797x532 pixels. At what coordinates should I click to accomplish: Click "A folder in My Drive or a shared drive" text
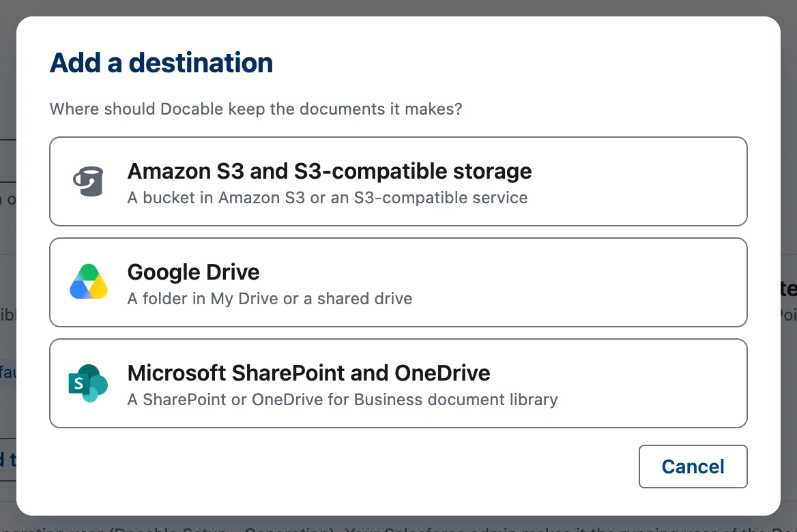[x=270, y=299]
